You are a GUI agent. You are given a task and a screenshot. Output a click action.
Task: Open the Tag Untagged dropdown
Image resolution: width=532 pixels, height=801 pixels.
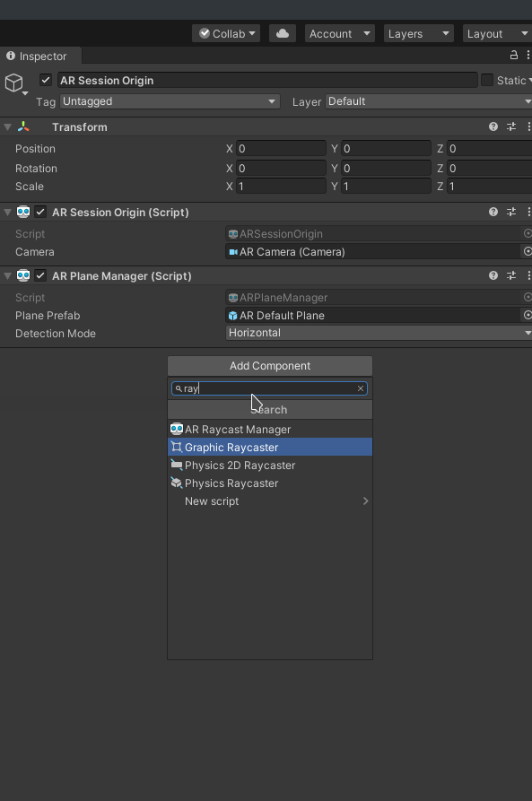click(x=170, y=101)
